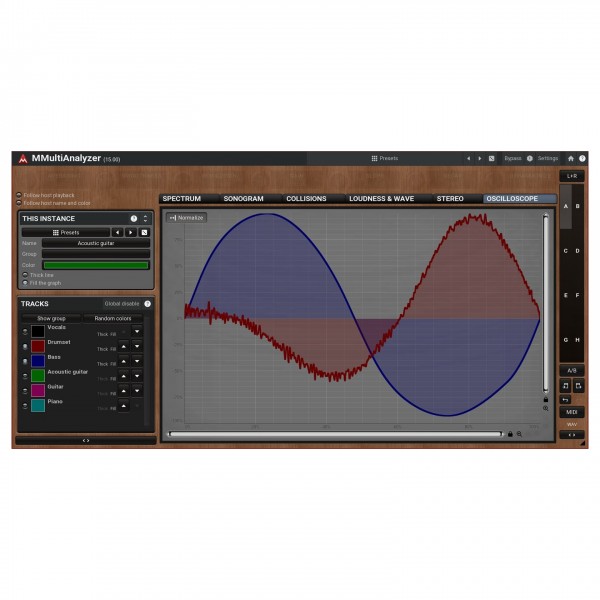Toggle visibility of the Piano track

tap(25, 406)
